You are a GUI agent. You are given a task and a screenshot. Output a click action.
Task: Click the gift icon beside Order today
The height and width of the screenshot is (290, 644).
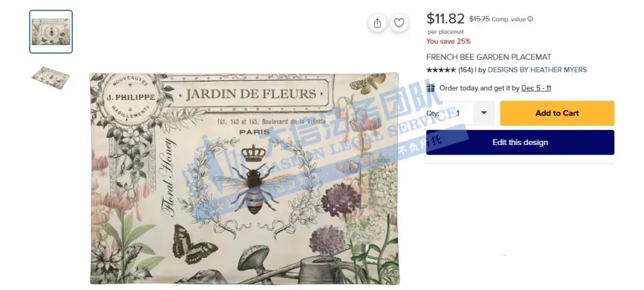[x=431, y=88]
